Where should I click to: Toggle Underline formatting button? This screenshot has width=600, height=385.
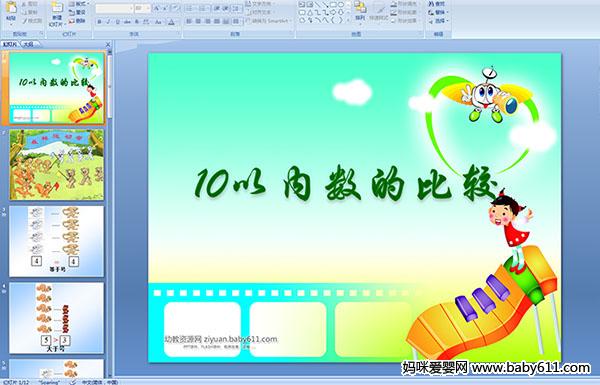(x=117, y=22)
